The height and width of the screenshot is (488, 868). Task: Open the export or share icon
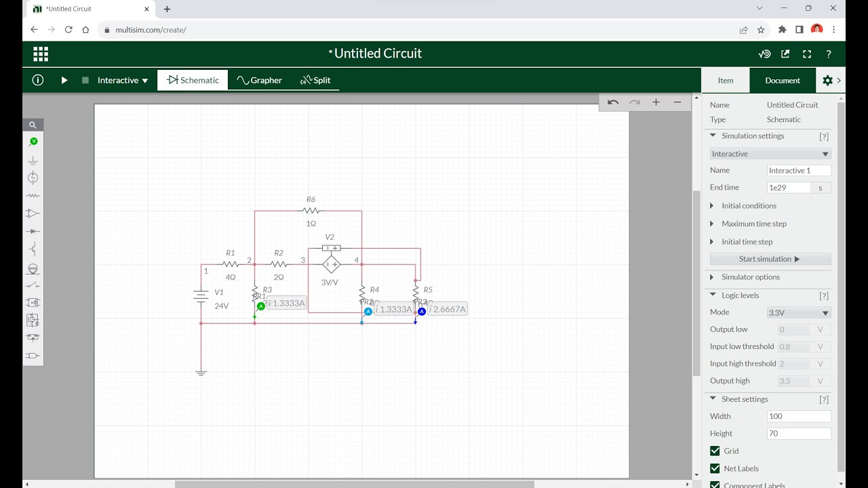pos(785,54)
